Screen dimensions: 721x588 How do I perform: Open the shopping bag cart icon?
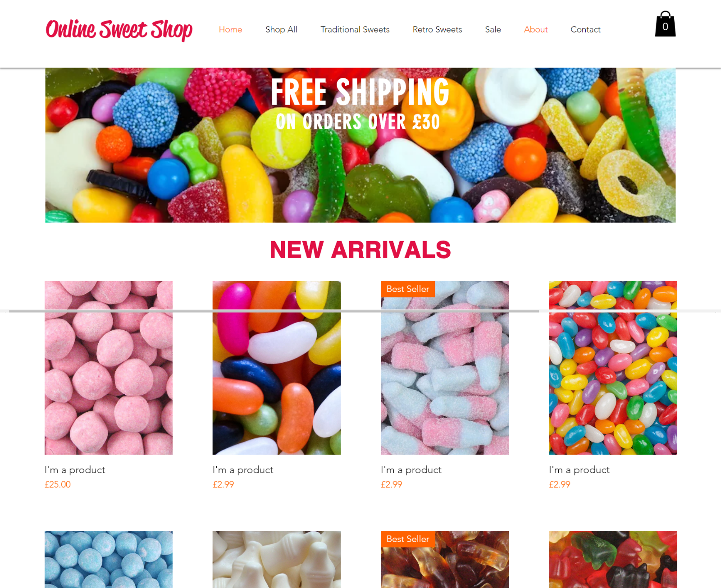click(x=665, y=24)
